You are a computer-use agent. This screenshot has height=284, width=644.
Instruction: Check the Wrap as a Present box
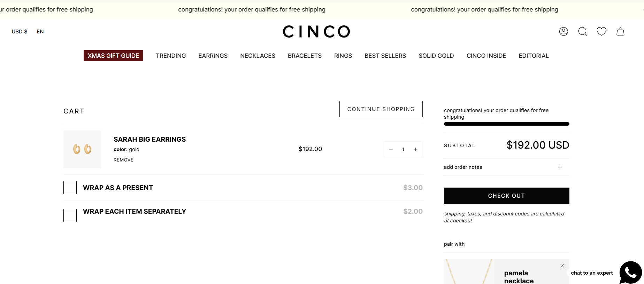[70, 188]
